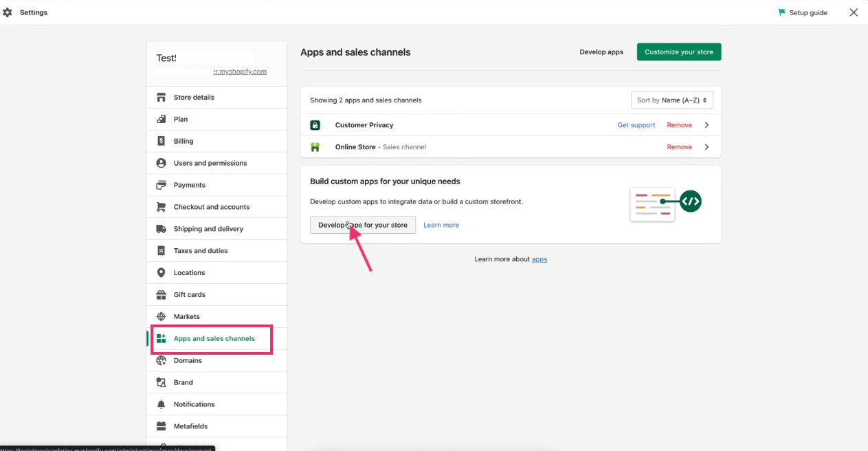The image size is (868, 451).
Task: Follow the apps link at bottom
Action: click(539, 259)
